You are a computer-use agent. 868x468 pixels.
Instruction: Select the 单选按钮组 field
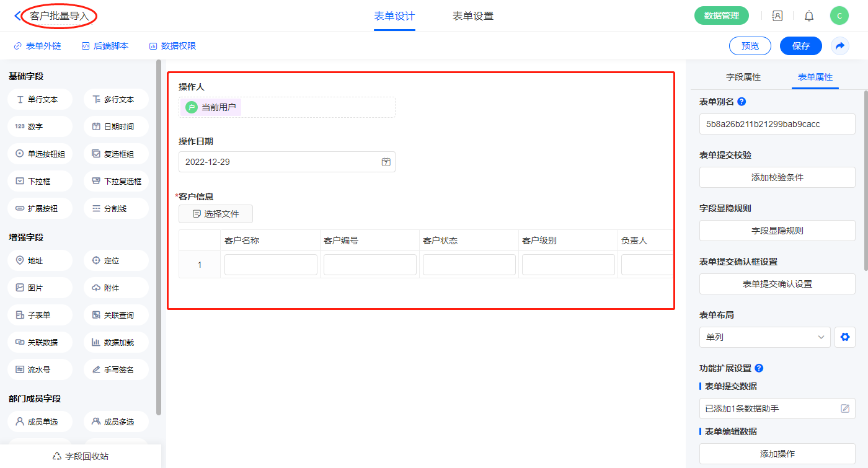pyautogui.click(x=40, y=154)
